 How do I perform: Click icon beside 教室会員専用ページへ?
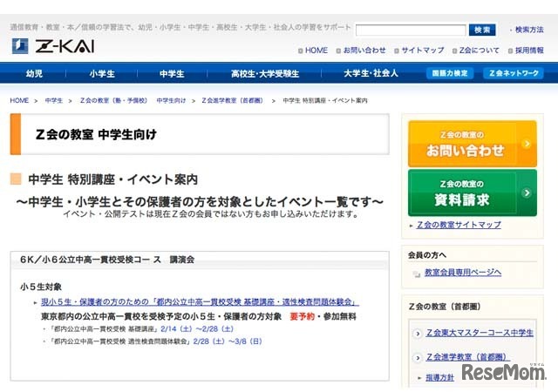(416, 274)
